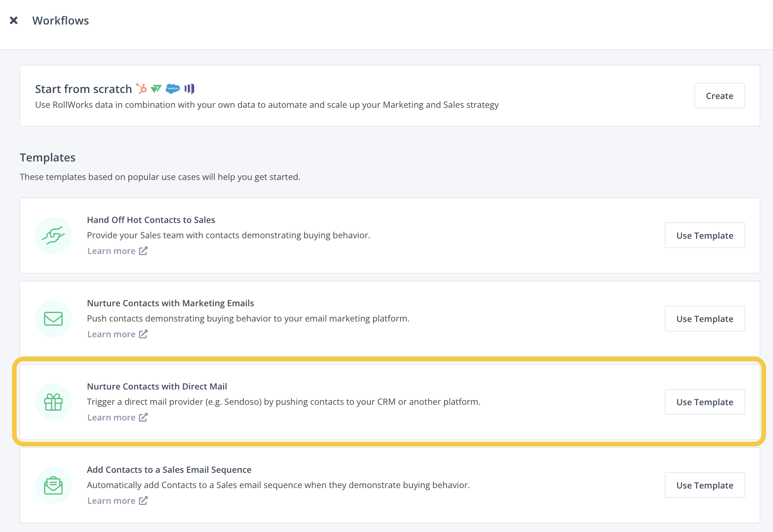Click the Salesforce cloud logo icon
The width and height of the screenshot is (773, 532).
click(173, 88)
